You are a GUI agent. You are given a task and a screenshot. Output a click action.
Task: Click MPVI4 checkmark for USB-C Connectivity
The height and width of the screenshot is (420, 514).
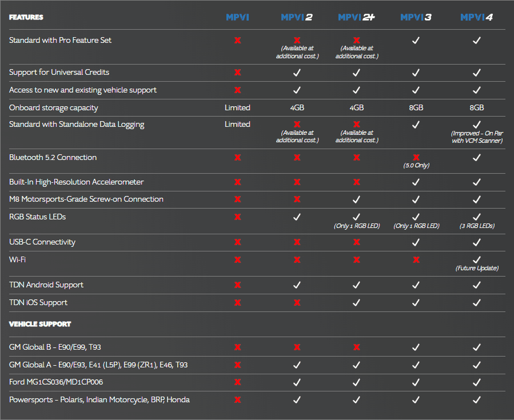click(x=476, y=242)
